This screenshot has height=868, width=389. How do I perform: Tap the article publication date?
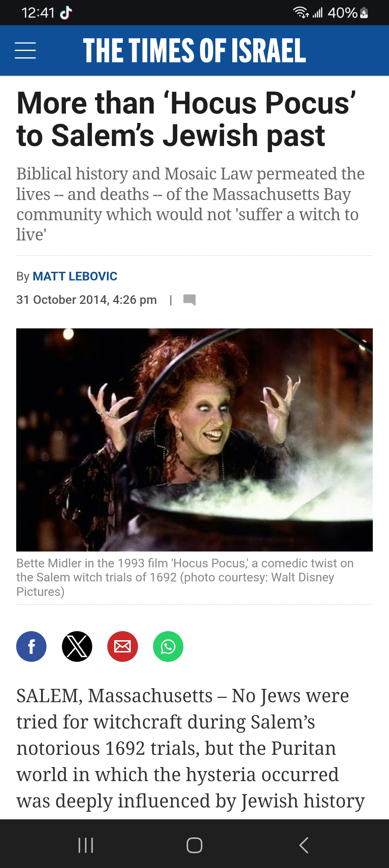[86, 300]
